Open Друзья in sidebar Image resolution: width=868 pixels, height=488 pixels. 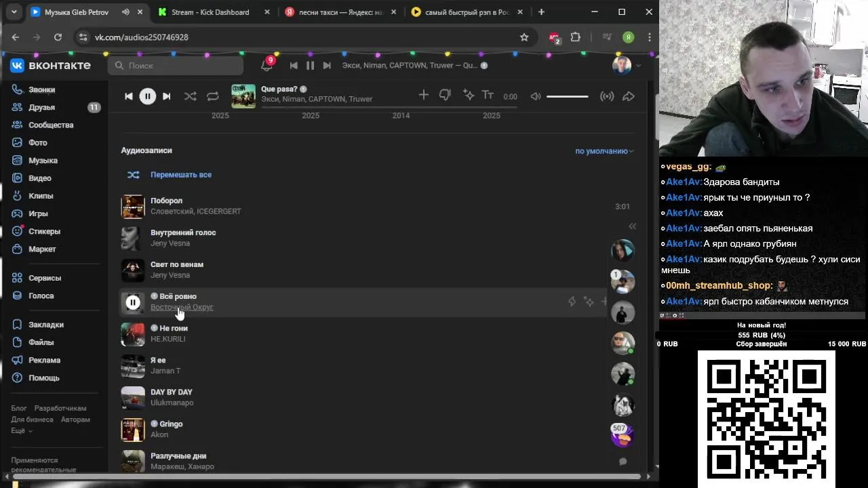[x=42, y=107]
